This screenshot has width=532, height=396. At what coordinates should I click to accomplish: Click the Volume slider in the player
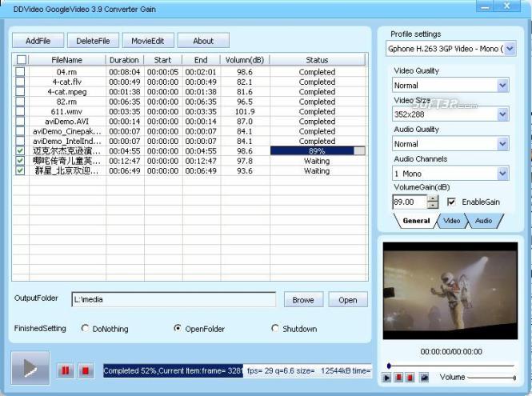[491, 378]
